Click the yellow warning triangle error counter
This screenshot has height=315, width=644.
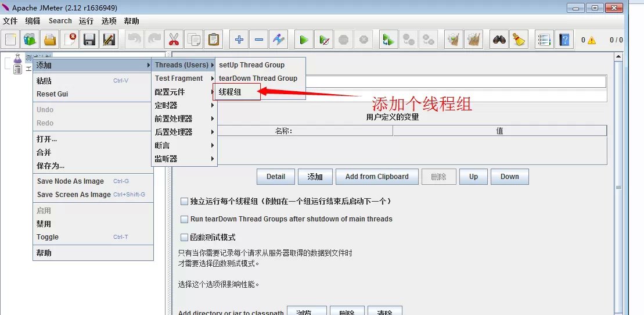pos(591,40)
